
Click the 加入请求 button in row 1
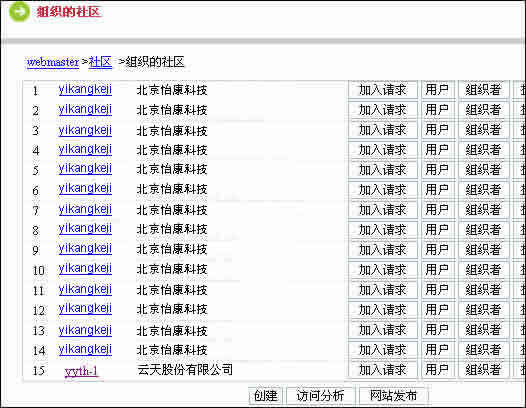click(383, 90)
